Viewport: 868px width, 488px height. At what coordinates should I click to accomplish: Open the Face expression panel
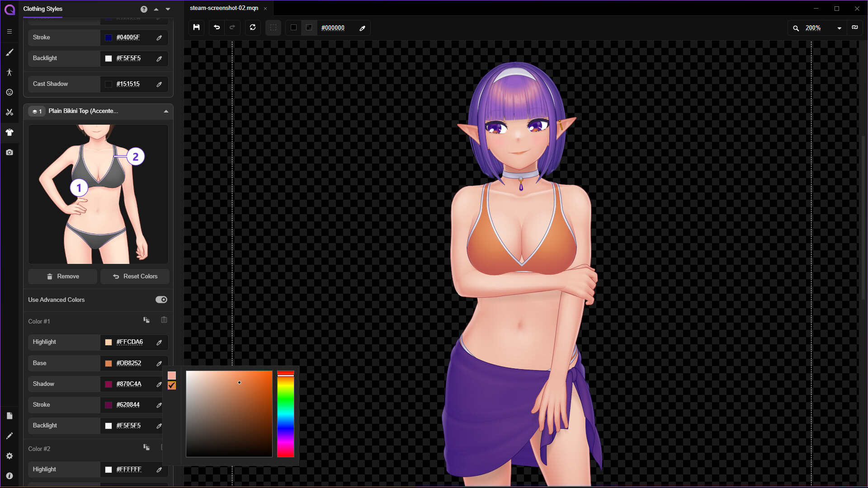(x=9, y=92)
